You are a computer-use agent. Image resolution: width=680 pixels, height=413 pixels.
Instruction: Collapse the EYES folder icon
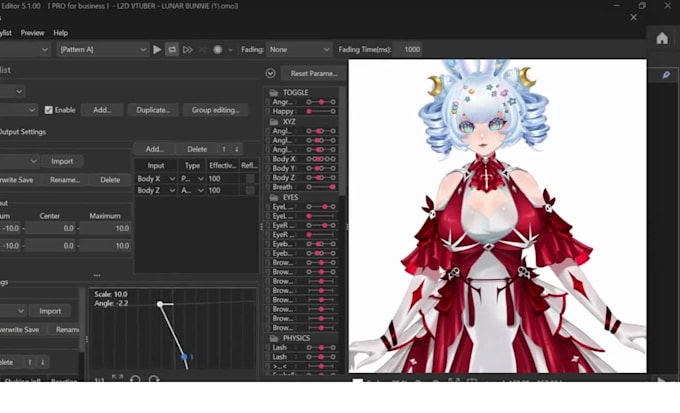pyautogui.click(x=274, y=197)
